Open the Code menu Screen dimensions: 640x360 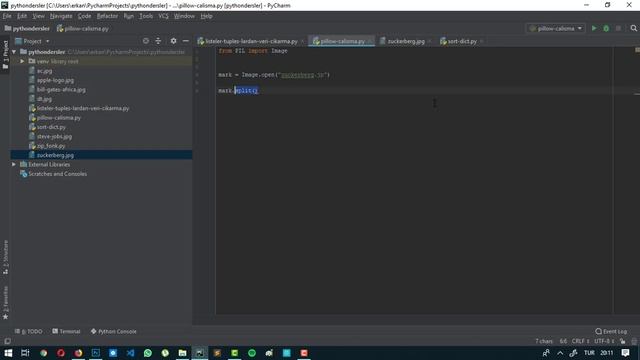click(x=84, y=16)
